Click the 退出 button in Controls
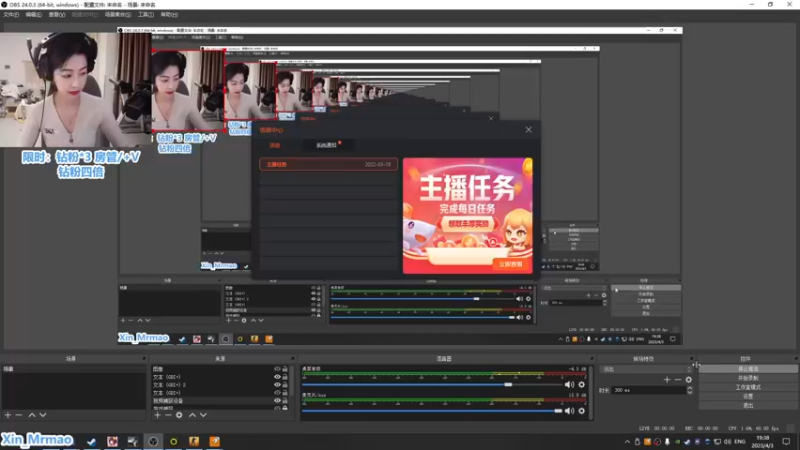The image size is (800, 450). [x=748, y=406]
